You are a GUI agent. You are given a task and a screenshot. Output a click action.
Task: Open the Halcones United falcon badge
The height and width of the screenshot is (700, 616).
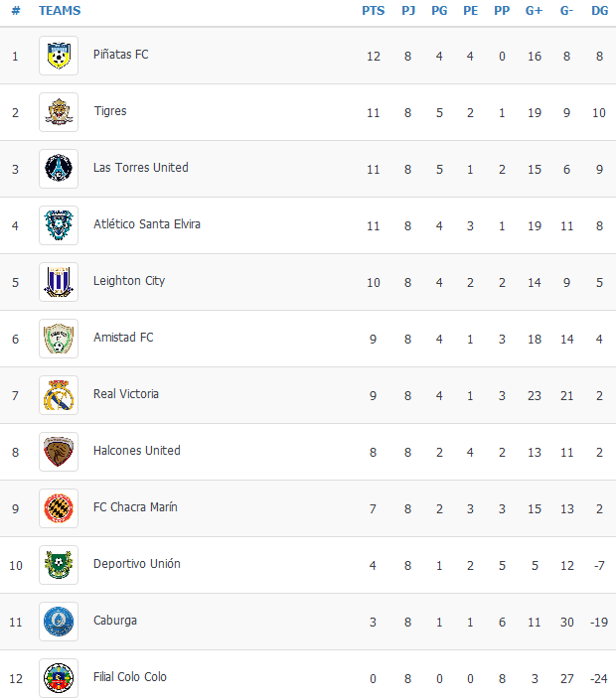(59, 452)
